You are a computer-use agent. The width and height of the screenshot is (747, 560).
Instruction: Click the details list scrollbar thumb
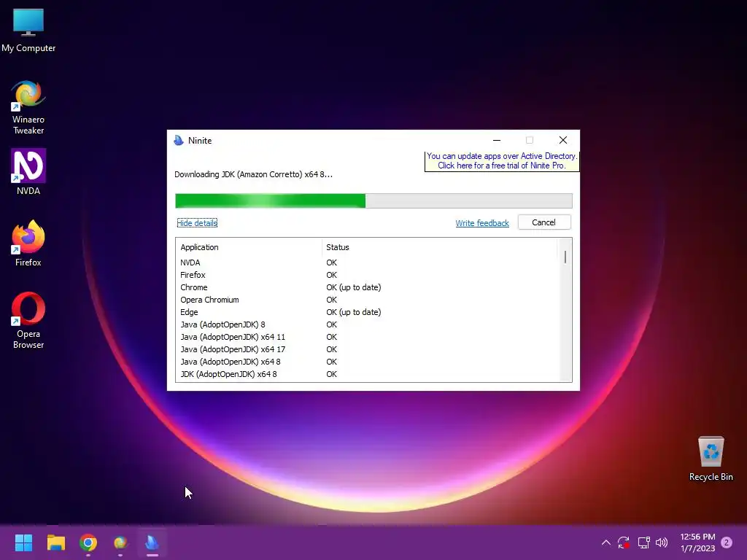565,257
